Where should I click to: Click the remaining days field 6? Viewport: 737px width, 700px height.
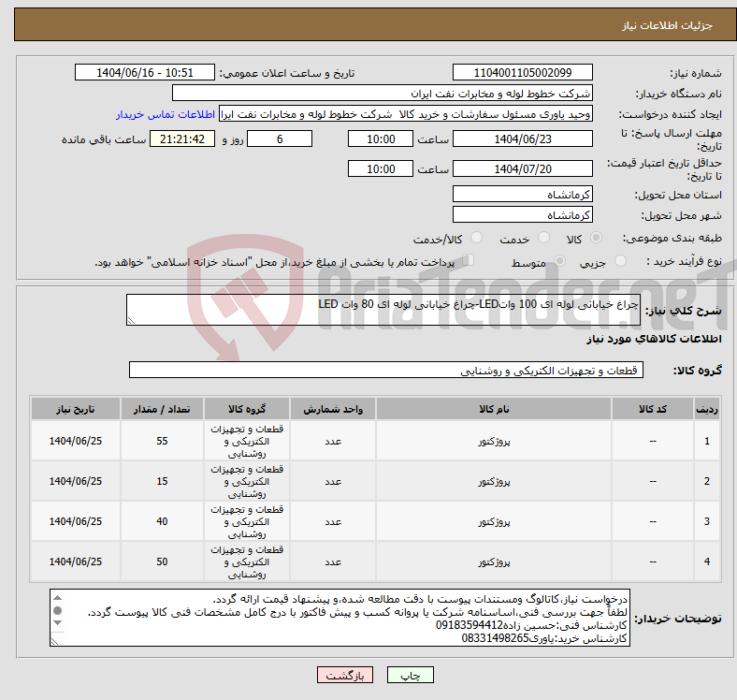pyautogui.click(x=280, y=139)
